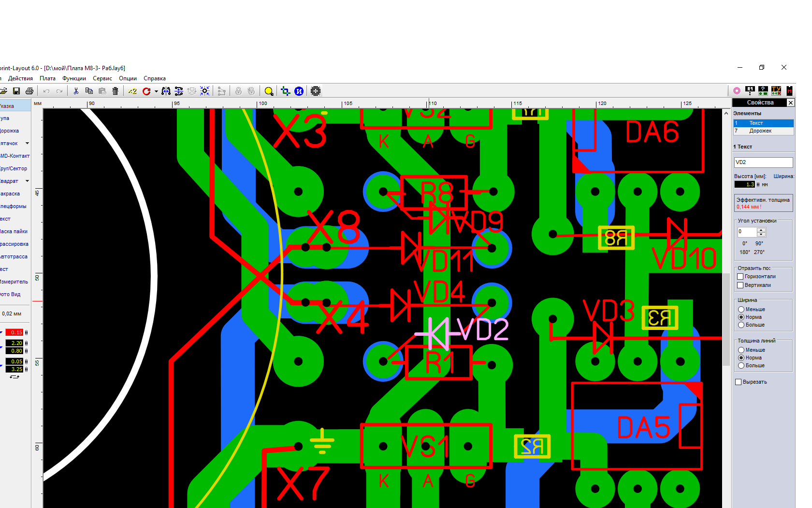Image resolution: width=812 pixels, height=508 pixels.
Task: Click the canvas vertical scrollbar up arrow
Action: click(x=726, y=113)
